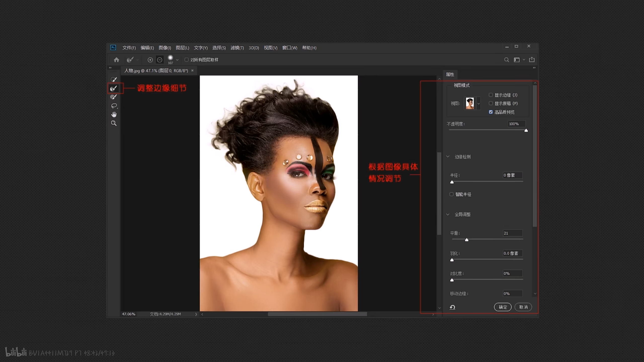Close the 人物.jpg document tab
This screenshot has height=362, width=644.
[x=192, y=71]
